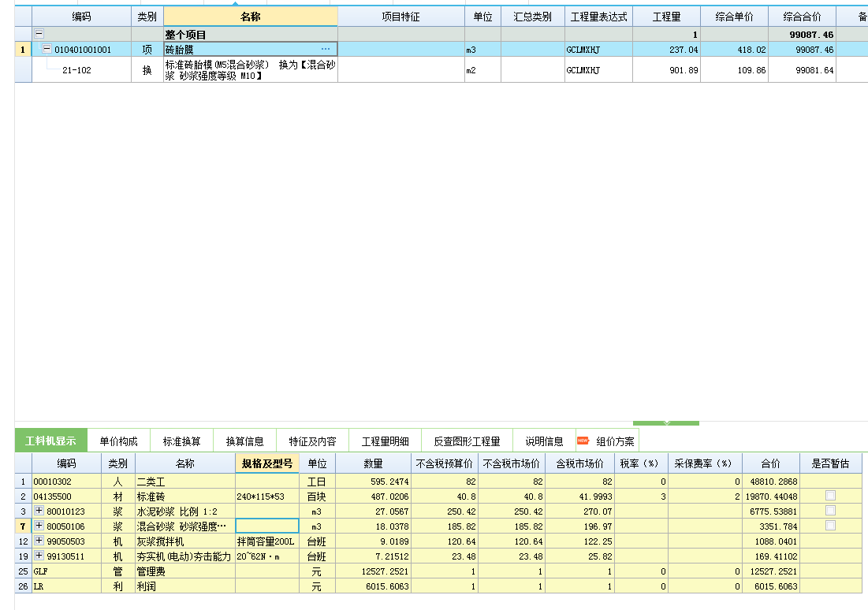The image size is (868, 610).
Task: Select unit price cell 418.02
Action: tap(734, 50)
